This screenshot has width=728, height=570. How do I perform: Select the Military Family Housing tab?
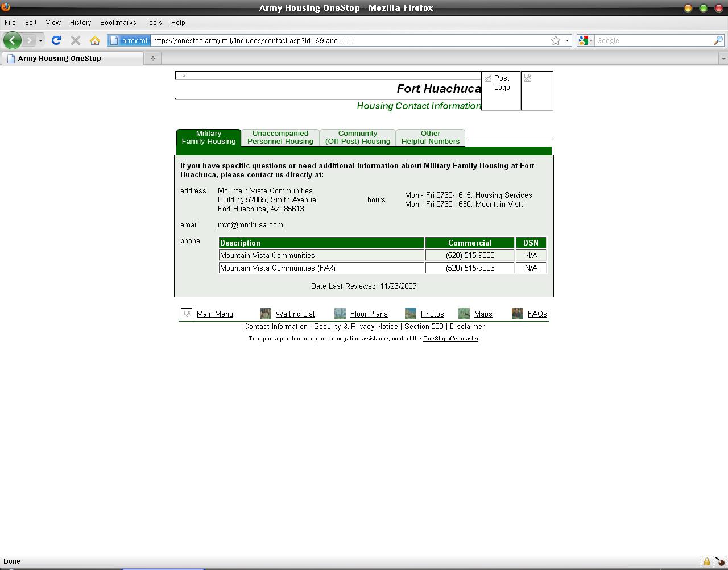[209, 138]
